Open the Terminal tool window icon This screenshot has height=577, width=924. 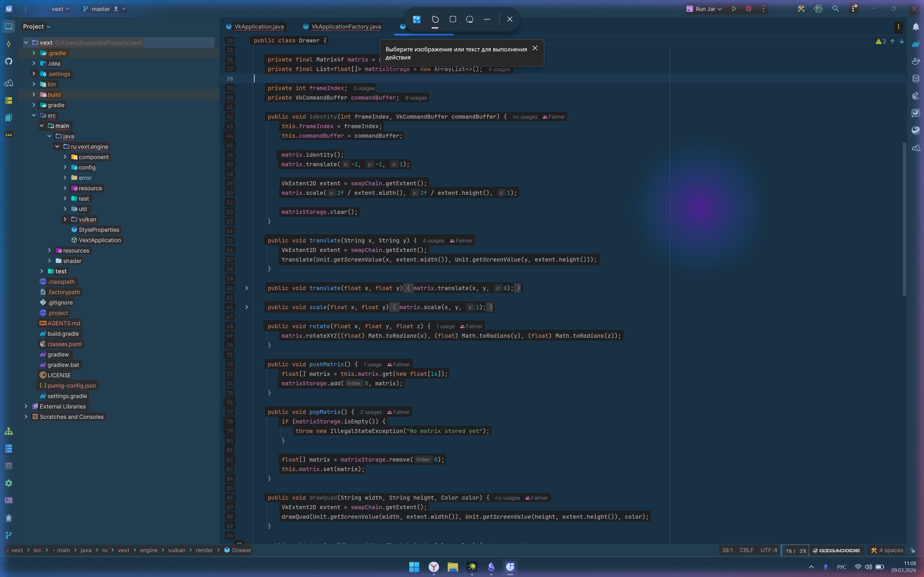pyautogui.click(x=8, y=500)
